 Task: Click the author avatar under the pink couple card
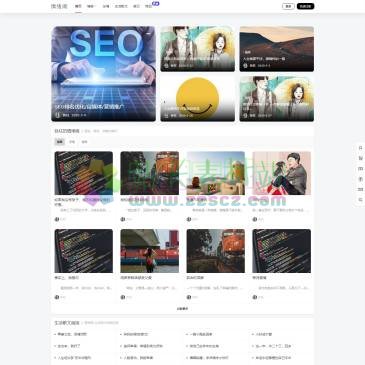click(x=255, y=219)
